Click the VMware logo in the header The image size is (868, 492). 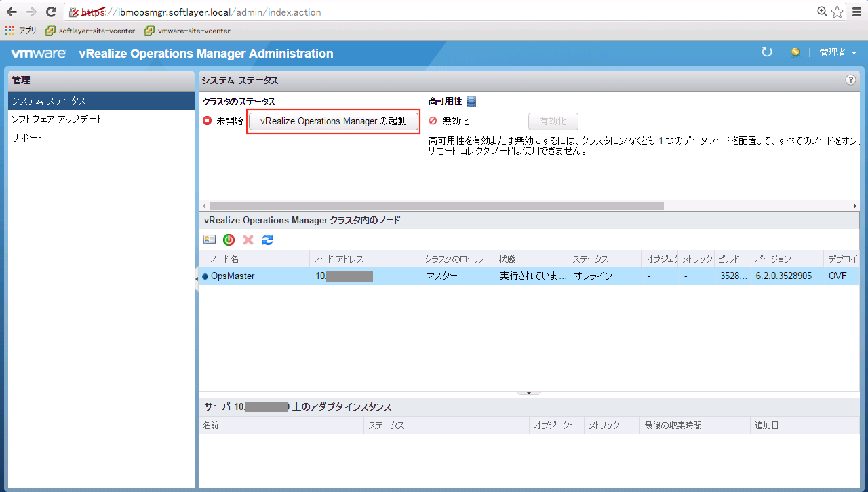(x=38, y=53)
